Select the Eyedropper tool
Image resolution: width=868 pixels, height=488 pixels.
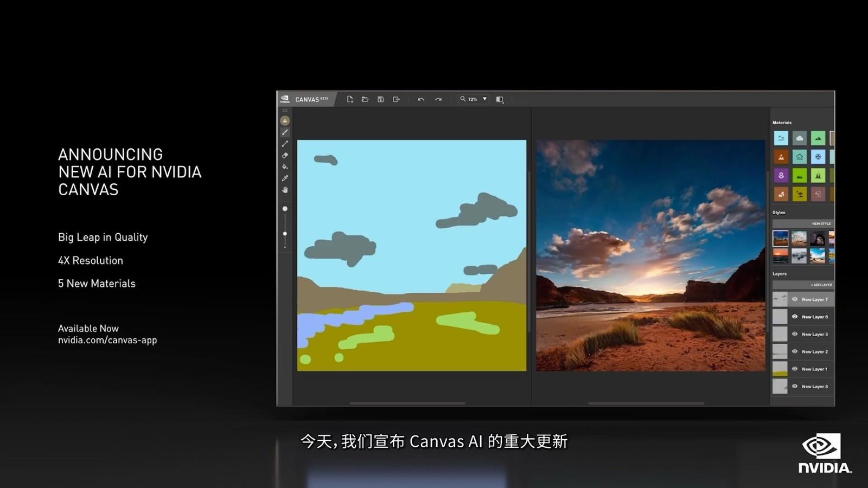[285, 178]
